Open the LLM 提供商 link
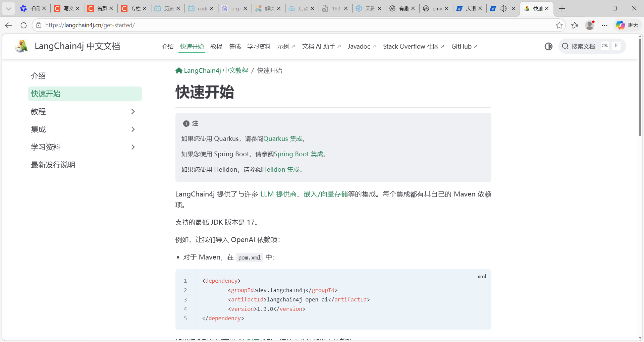This screenshot has height=342, width=644. (x=278, y=194)
